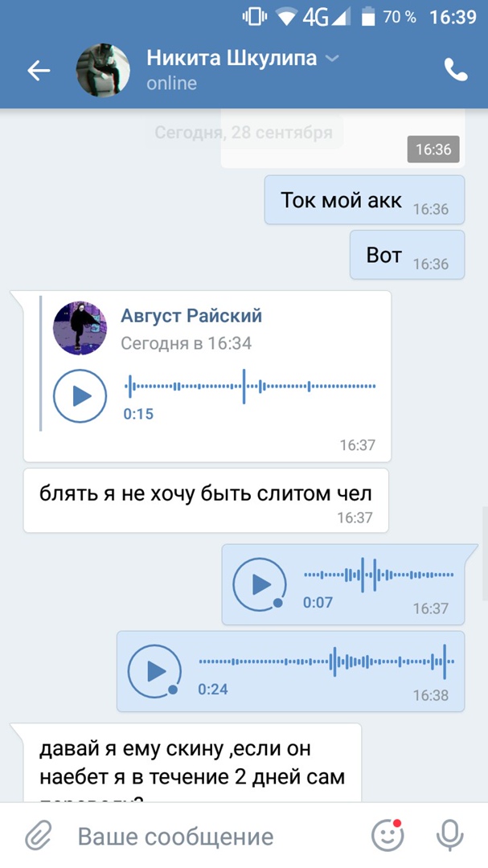Select the 'Вот' message bubble

pos(407,256)
